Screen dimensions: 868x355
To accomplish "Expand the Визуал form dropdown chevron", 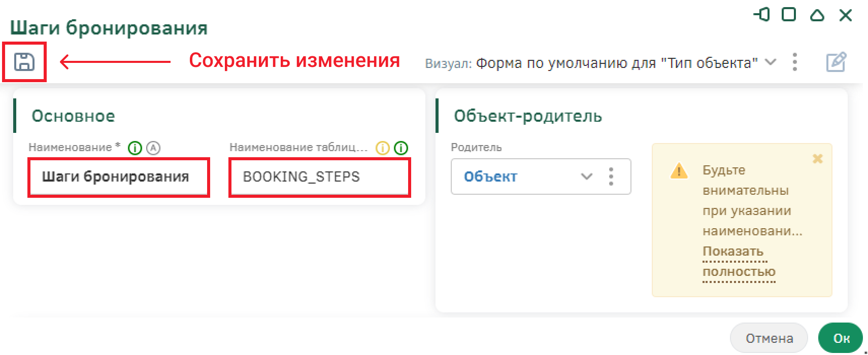I will 771,62.
